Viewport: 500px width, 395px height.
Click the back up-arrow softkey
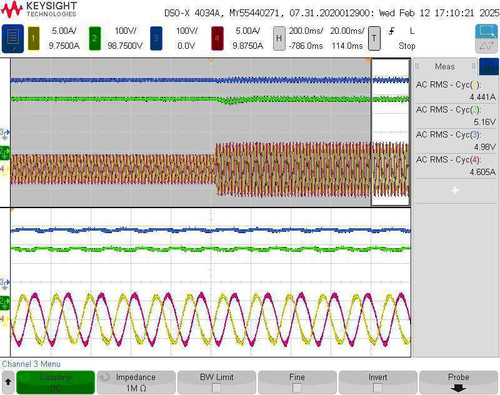[8, 382]
